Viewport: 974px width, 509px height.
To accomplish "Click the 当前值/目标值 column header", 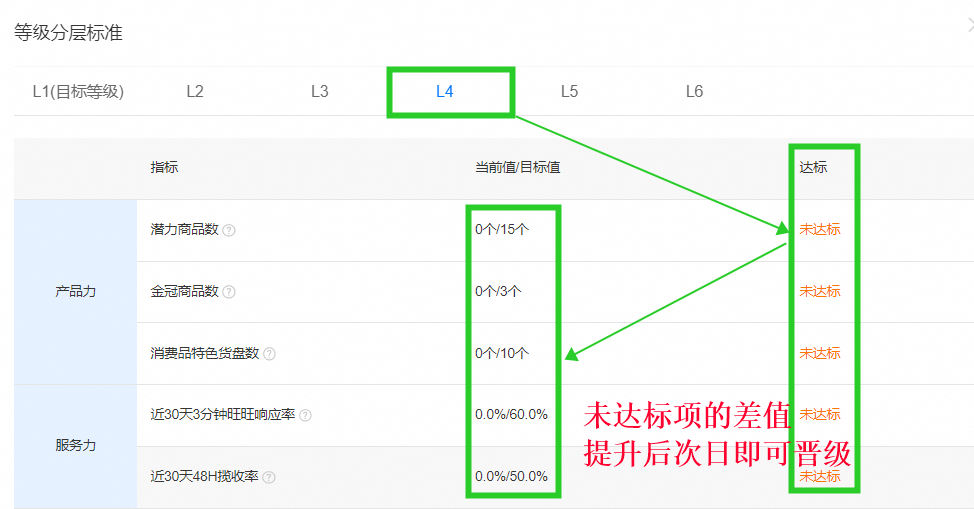I will coord(517,167).
